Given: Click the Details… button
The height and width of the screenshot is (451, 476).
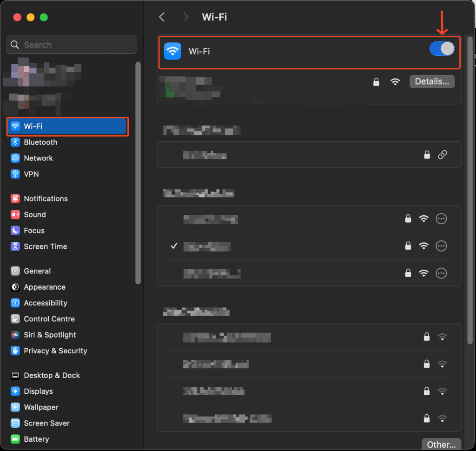Looking at the screenshot, I should tap(432, 81).
